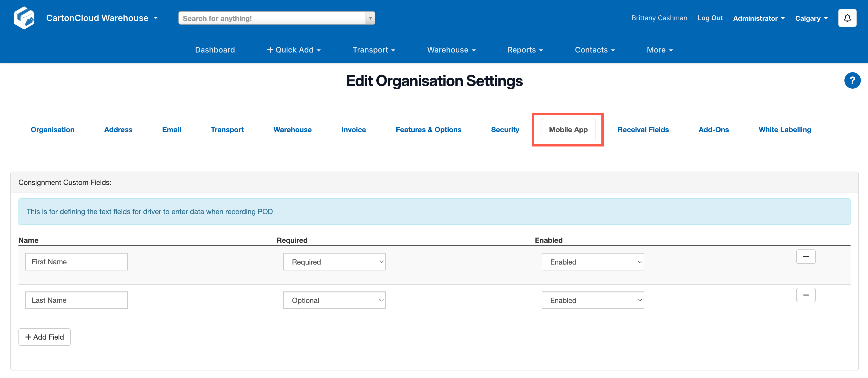Click the Add Field button

point(45,337)
